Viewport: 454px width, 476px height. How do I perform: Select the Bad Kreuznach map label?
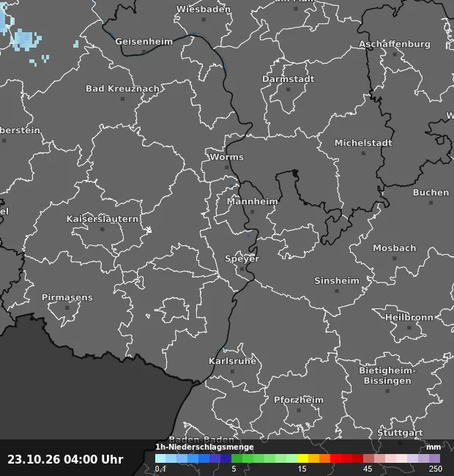(122, 89)
